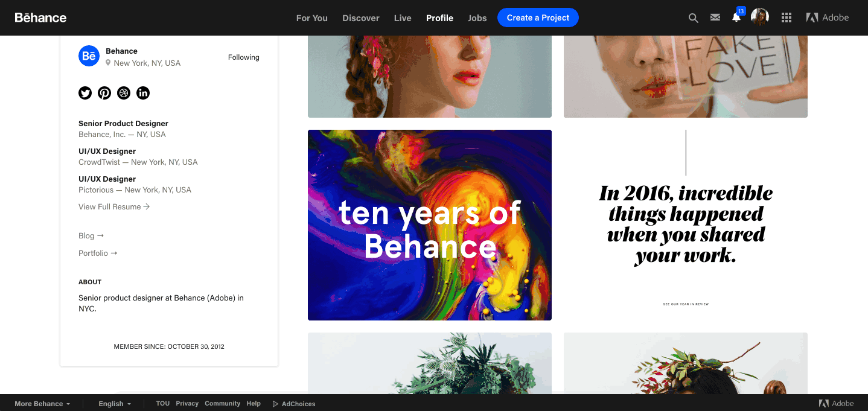The width and height of the screenshot is (868, 411).
Task: Go to the For You tab
Action: click(312, 18)
